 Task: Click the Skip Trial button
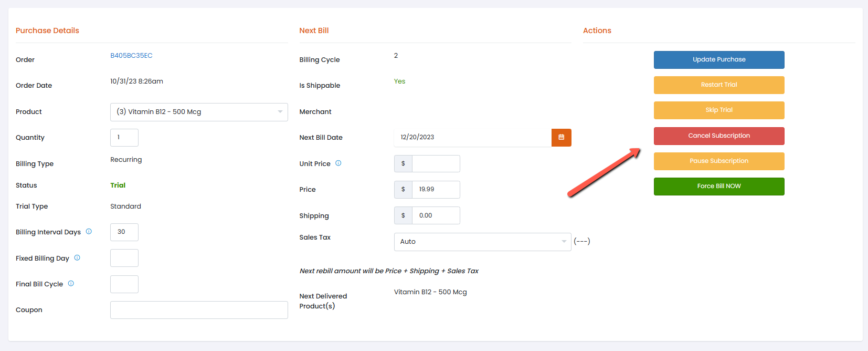tap(718, 110)
